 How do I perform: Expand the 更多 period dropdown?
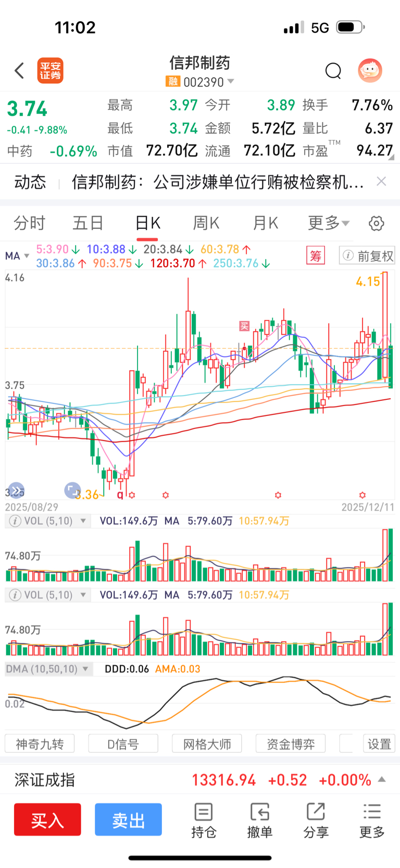[329, 223]
